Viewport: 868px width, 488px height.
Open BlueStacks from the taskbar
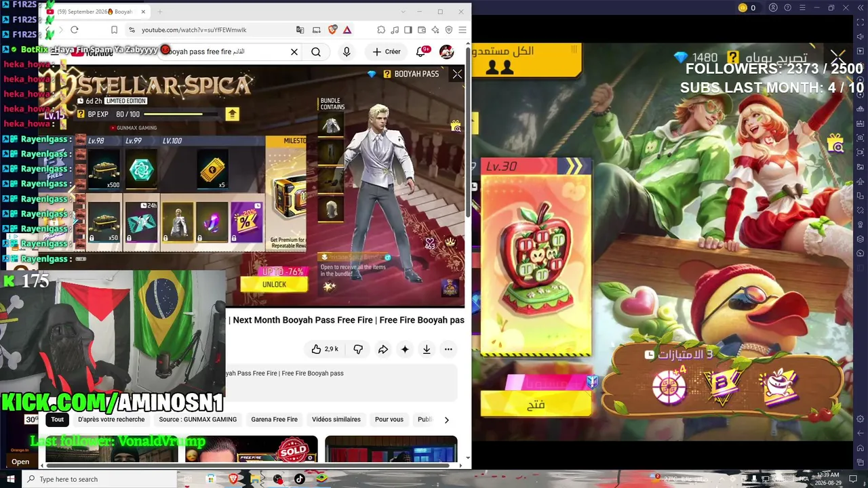[x=321, y=479]
